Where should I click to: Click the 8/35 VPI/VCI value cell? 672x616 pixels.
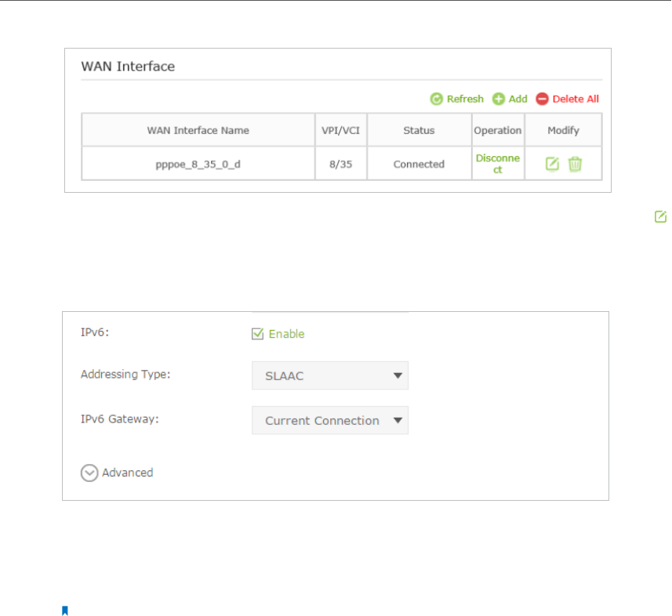(341, 165)
